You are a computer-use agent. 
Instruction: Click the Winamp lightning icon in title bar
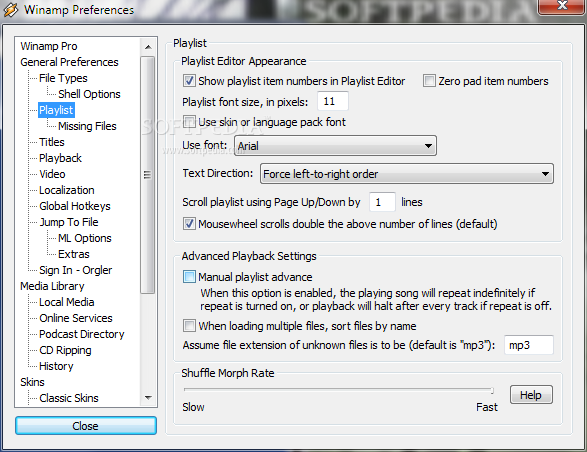pos(10,10)
